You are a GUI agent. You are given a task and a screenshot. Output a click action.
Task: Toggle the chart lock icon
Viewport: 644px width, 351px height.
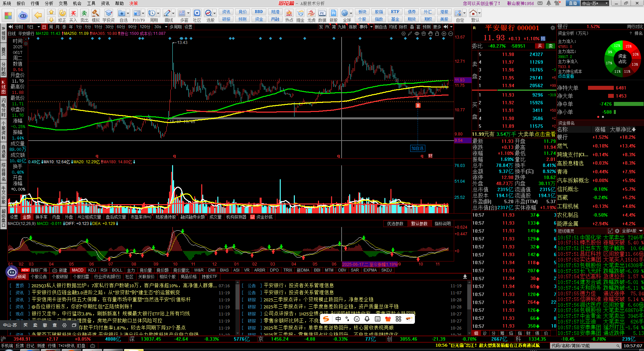[x=437, y=34]
